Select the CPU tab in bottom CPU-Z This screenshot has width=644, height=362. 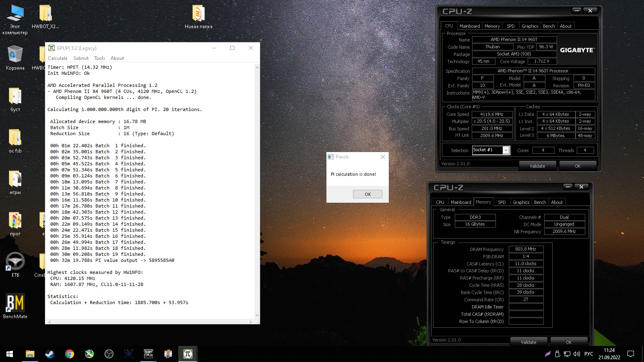coord(440,202)
